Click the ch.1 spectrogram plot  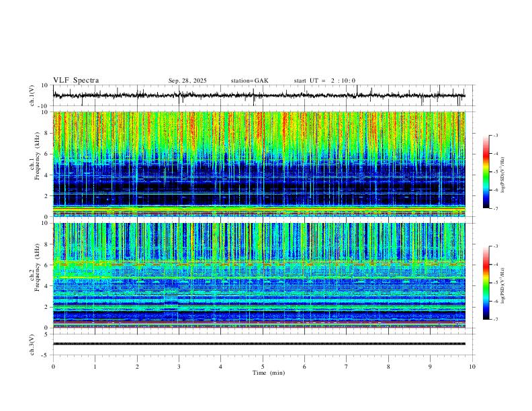(259, 164)
